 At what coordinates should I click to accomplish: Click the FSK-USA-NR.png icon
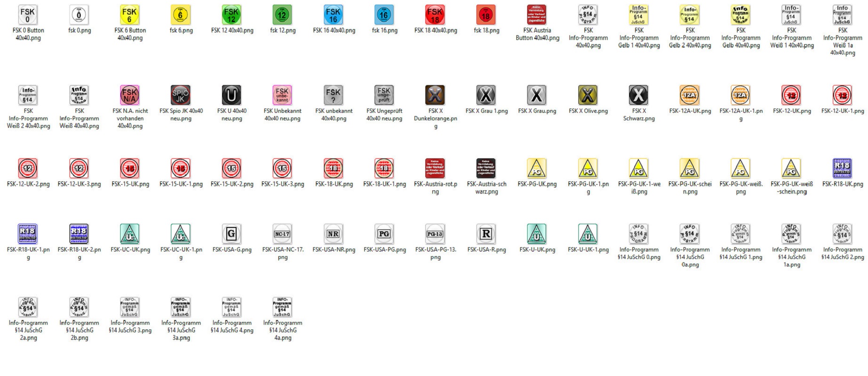click(x=334, y=234)
